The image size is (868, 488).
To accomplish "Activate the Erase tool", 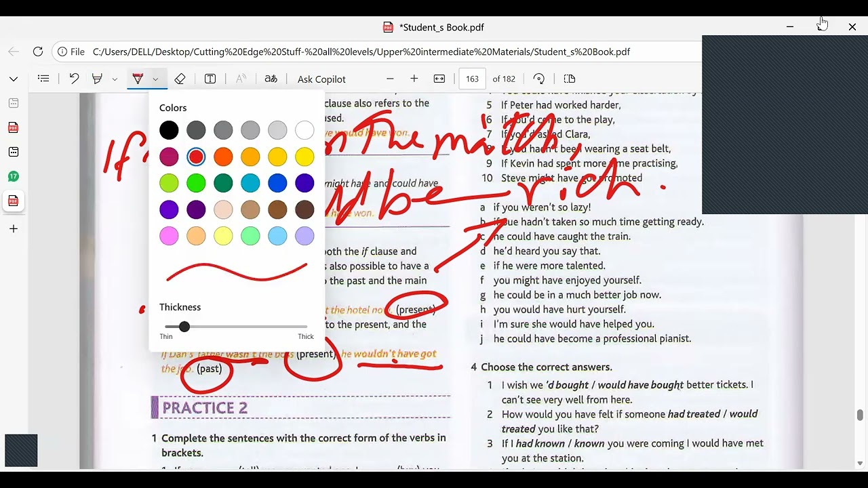I will [x=180, y=79].
